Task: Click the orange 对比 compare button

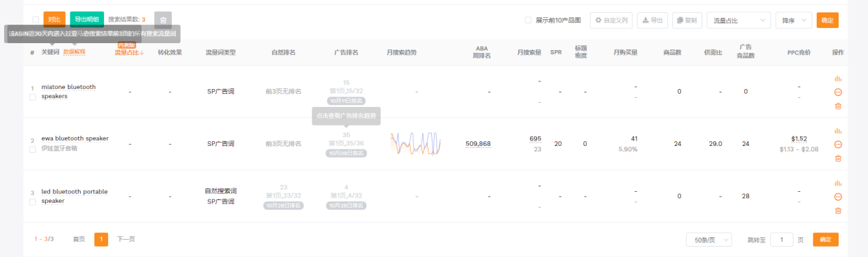Action: coord(54,19)
